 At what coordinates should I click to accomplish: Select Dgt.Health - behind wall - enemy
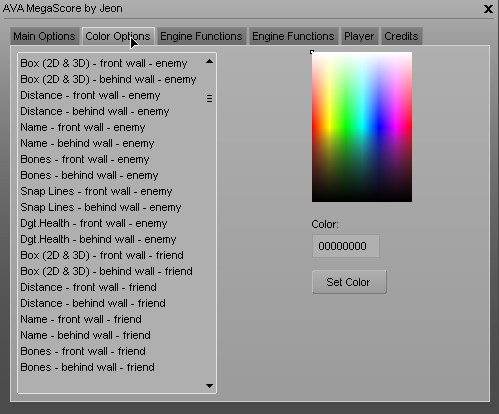[98, 239]
